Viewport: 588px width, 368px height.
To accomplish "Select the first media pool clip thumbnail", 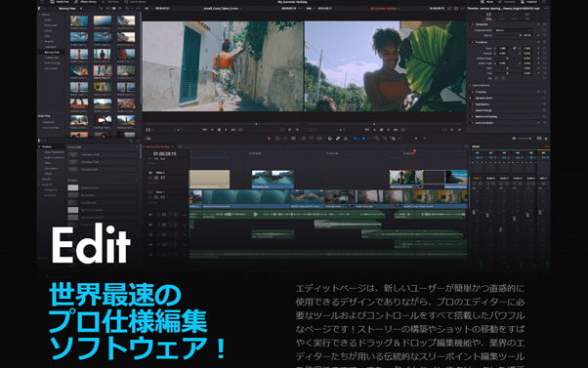I will coord(79,20).
